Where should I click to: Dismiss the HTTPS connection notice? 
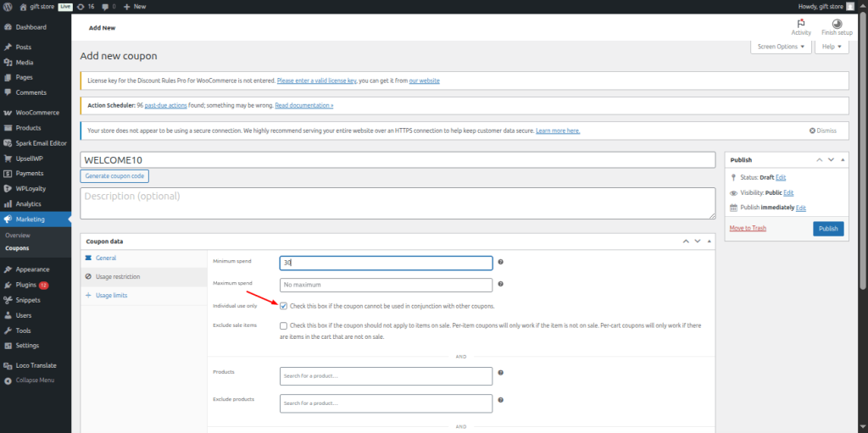tap(822, 131)
